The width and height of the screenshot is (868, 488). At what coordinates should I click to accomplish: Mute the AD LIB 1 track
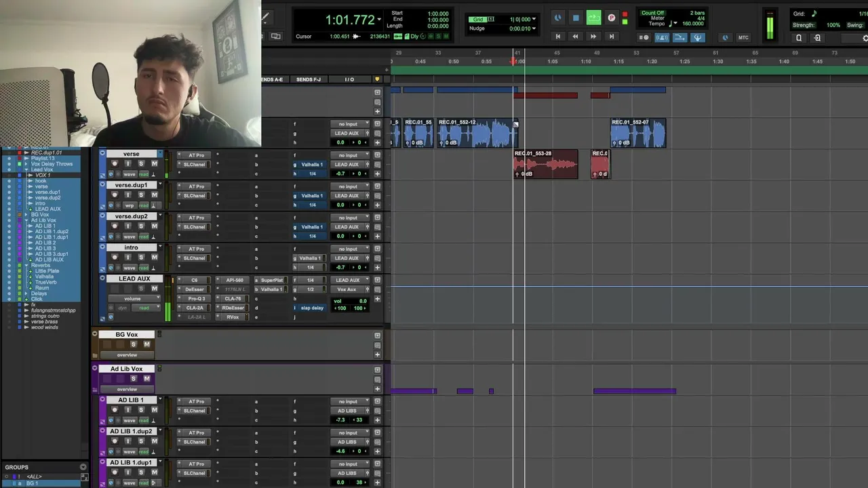tap(154, 410)
